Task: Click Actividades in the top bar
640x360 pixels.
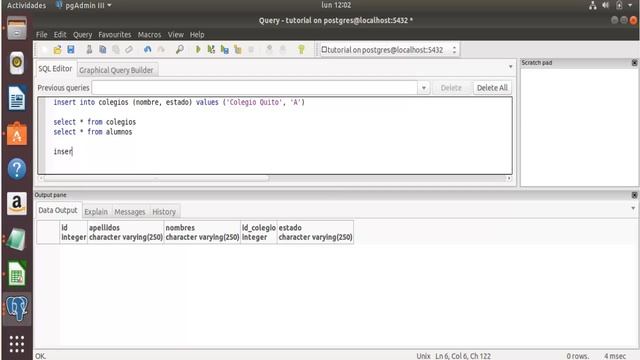Action: [x=27, y=5]
